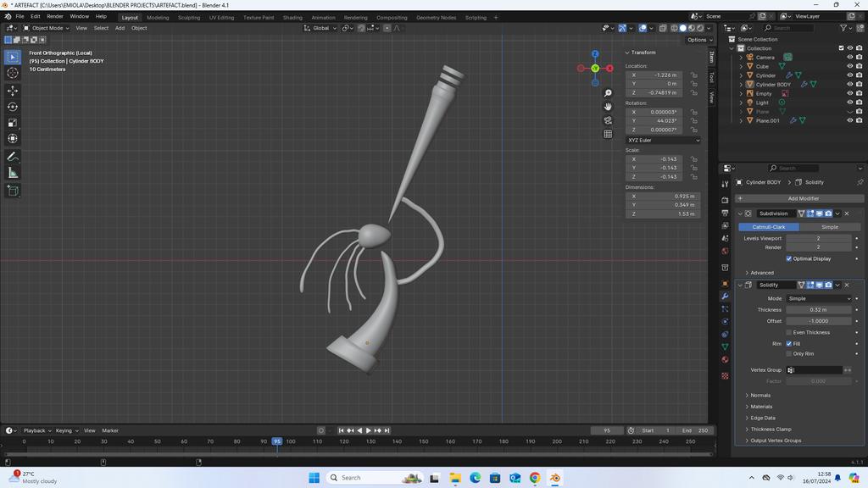Select Simple subdivision type button
This screenshot has width=868, height=488.
pos(829,227)
